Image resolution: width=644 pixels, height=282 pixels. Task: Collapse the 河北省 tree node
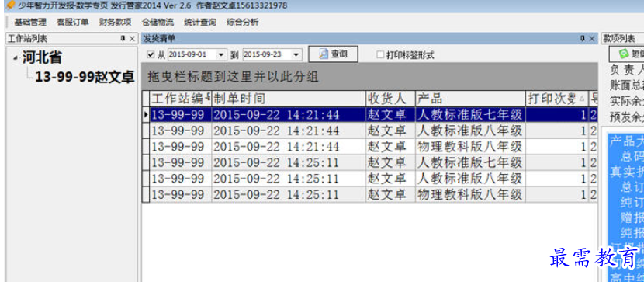click(16, 58)
